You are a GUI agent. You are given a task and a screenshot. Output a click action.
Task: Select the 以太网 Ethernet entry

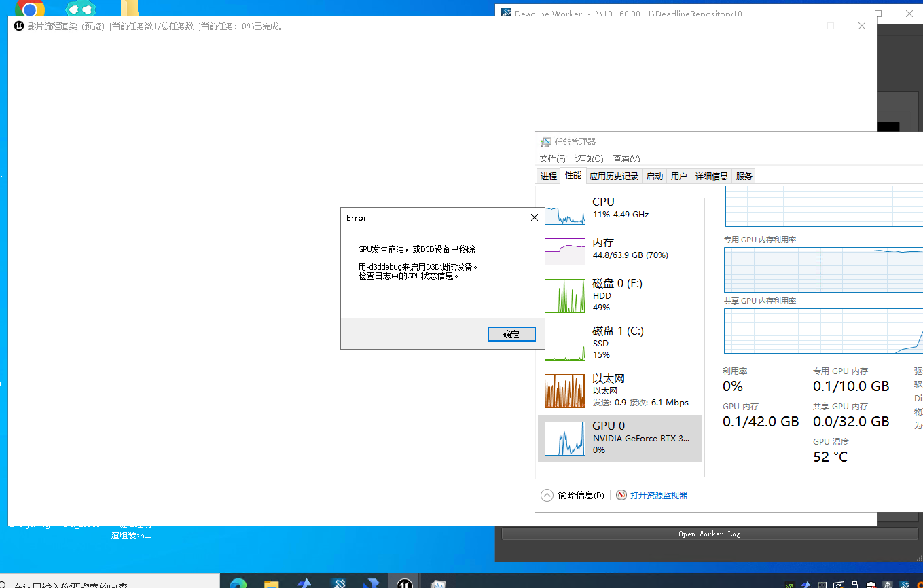[x=619, y=390]
